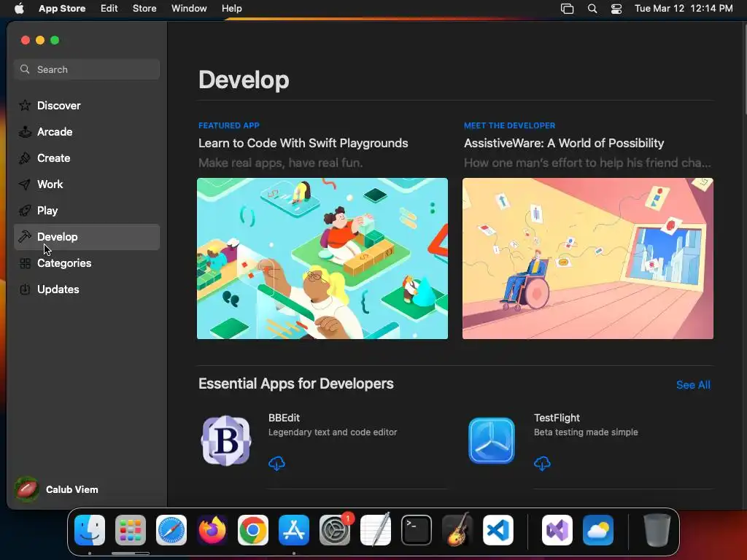Click the BBEdit app icon

226,440
